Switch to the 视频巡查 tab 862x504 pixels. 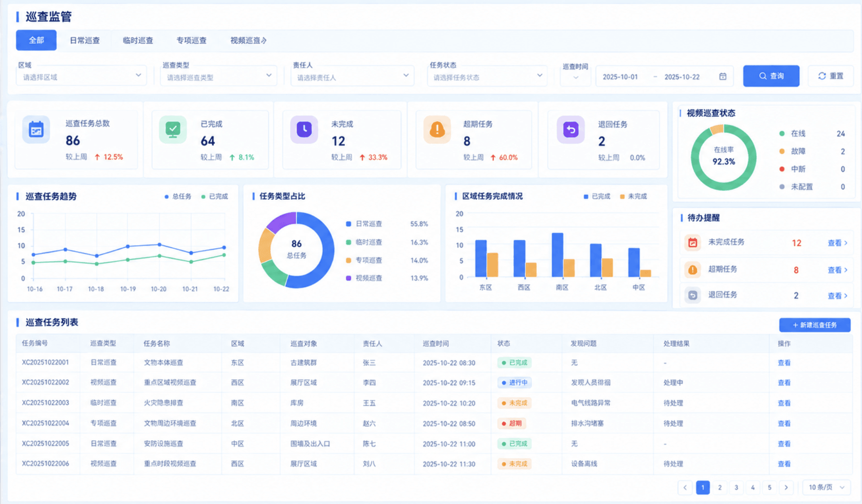(248, 40)
